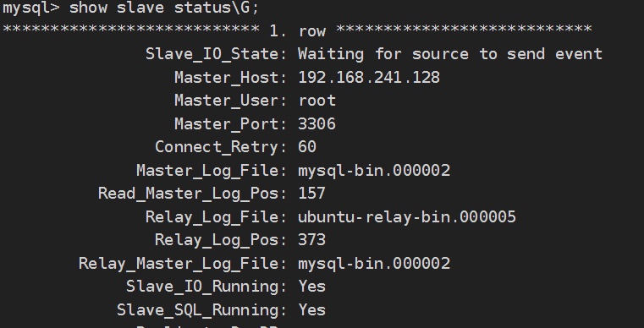644x328 pixels.
Task: Click the '1. row' separator line
Action: click(x=297, y=30)
